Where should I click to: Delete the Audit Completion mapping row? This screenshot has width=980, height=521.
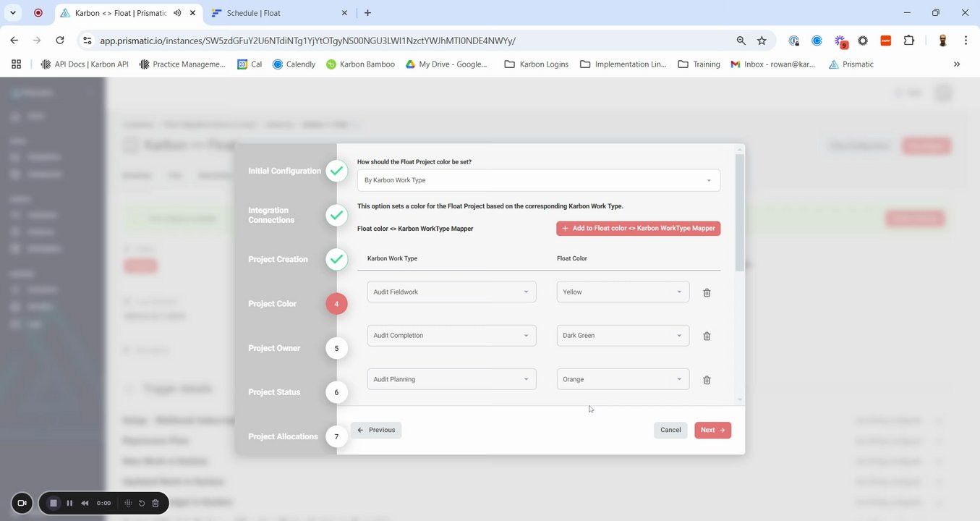click(707, 336)
